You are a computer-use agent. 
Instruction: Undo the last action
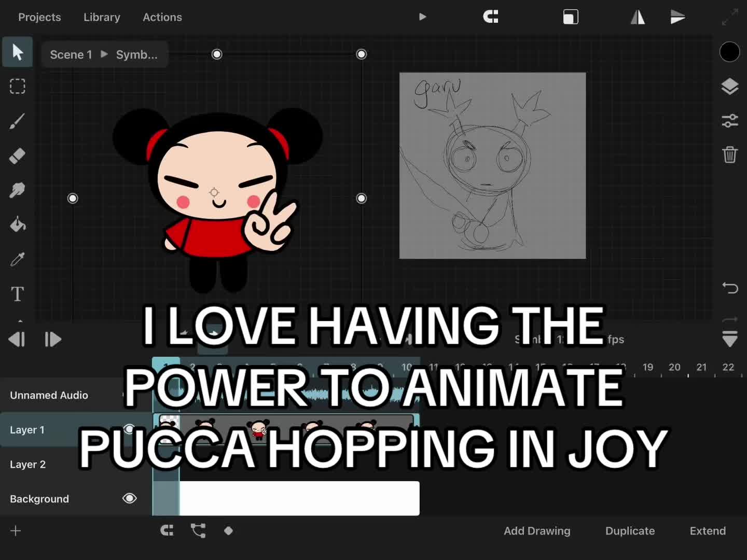pyautogui.click(x=730, y=287)
